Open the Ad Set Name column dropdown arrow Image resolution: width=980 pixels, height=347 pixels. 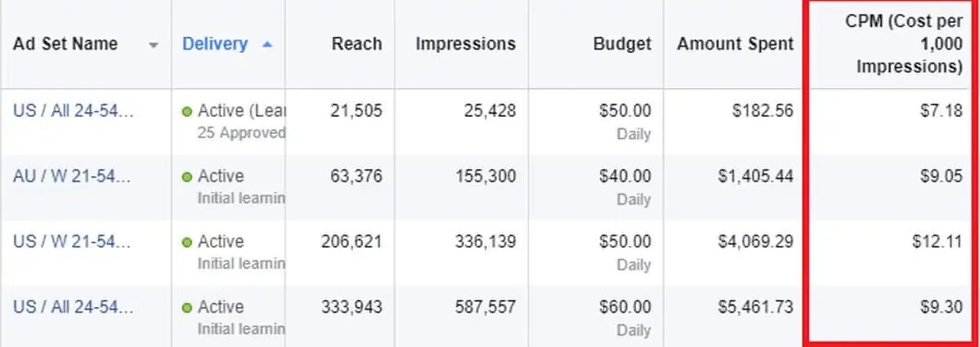tap(153, 45)
